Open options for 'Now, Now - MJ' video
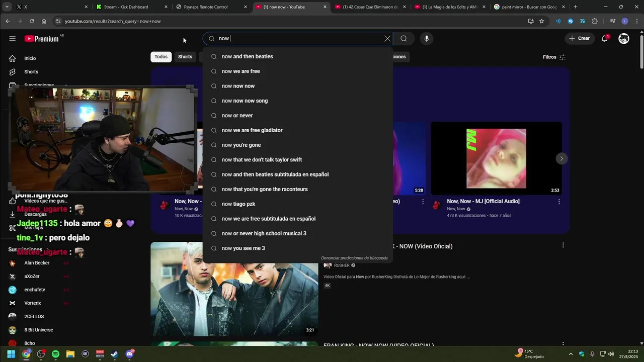The height and width of the screenshot is (362, 644). click(559, 202)
